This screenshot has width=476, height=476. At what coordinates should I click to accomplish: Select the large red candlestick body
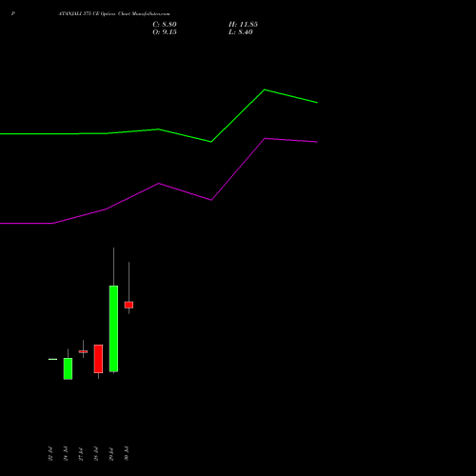point(98,359)
